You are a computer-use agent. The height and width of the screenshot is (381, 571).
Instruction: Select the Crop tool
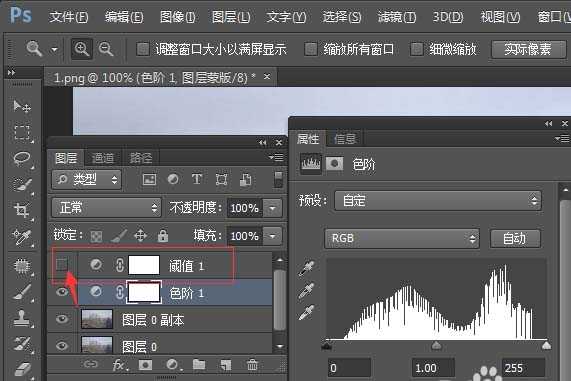pyautogui.click(x=21, y=211)
